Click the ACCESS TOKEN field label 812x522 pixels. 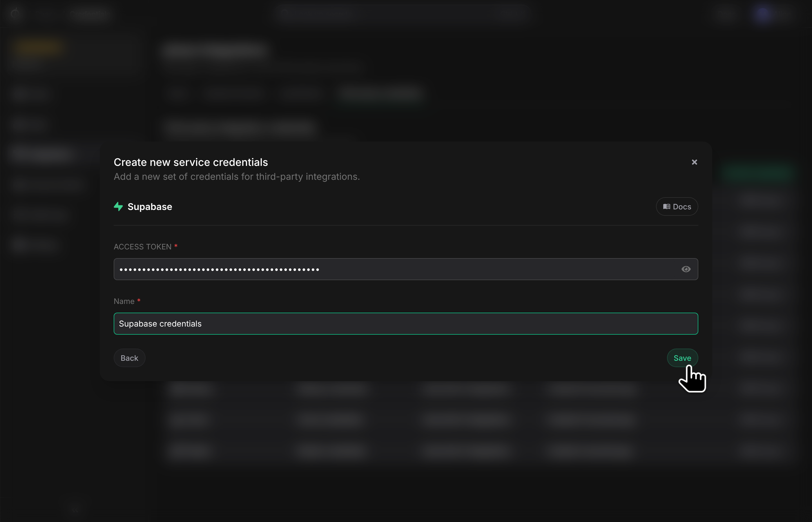143,247
